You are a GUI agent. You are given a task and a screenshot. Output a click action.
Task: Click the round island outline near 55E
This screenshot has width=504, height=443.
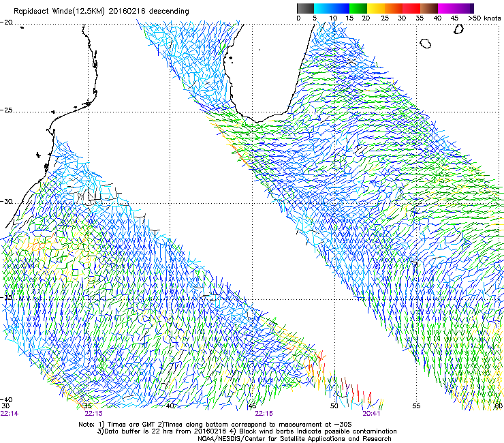click(x=426, y=44)
